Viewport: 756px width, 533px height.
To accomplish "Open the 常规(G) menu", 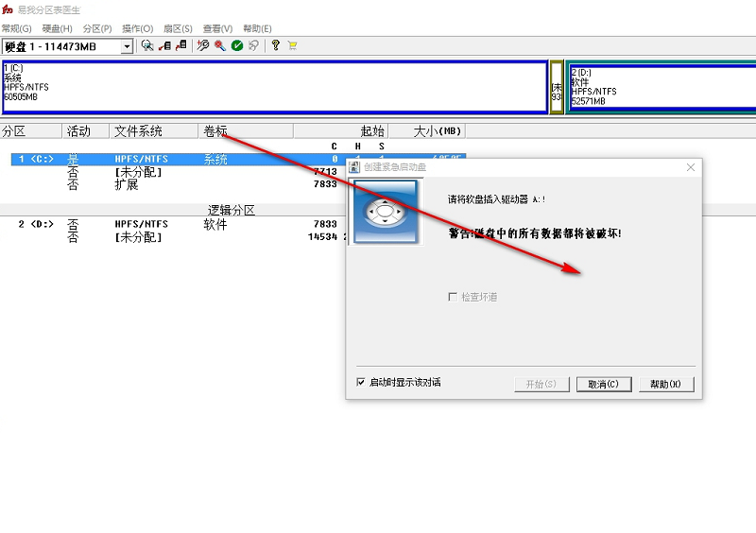I will (x=16, y=28).
